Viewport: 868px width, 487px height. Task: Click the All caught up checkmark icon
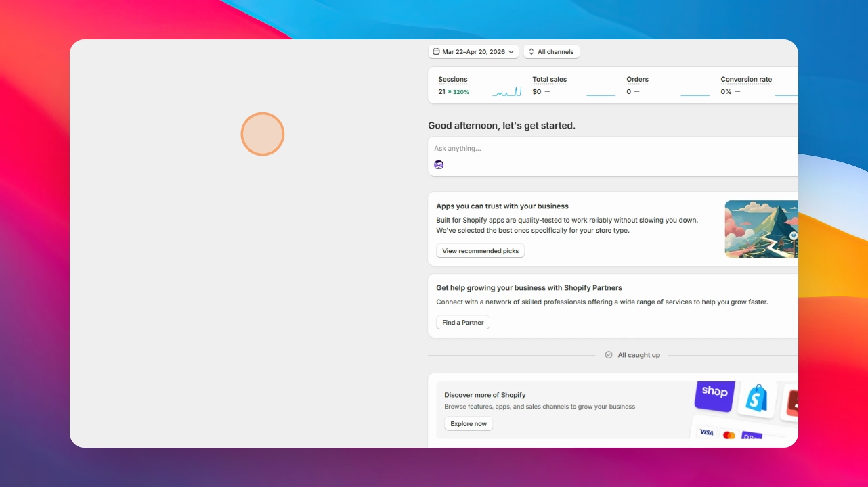[609, 355]
